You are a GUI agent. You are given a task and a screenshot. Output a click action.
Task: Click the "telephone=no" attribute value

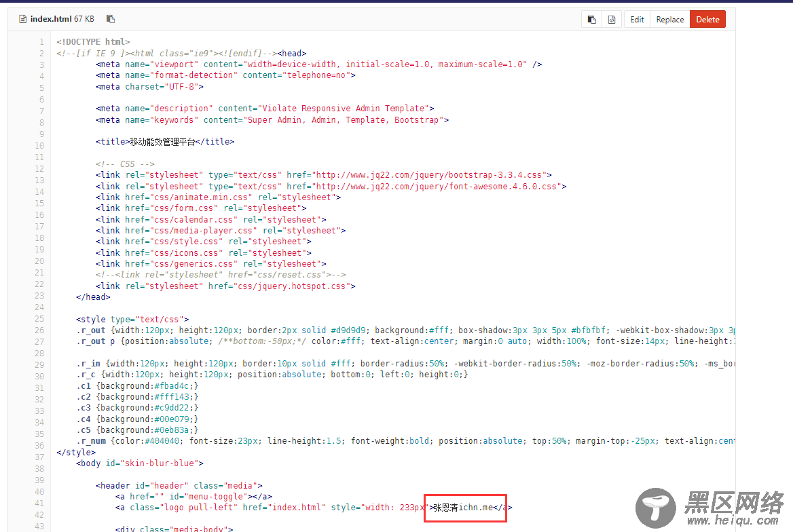point(316,75)
